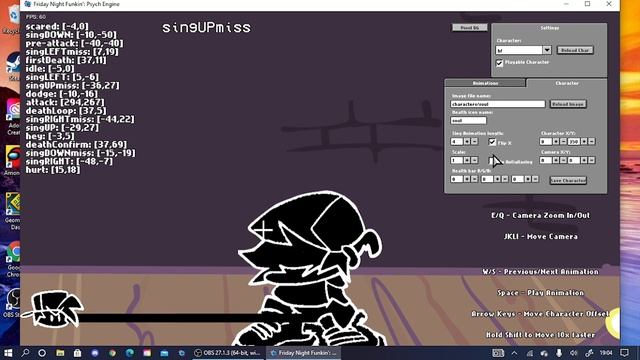Increase Health bar green value with plus
This screenshot has height=360, width=640.
(x=497, y=179)
